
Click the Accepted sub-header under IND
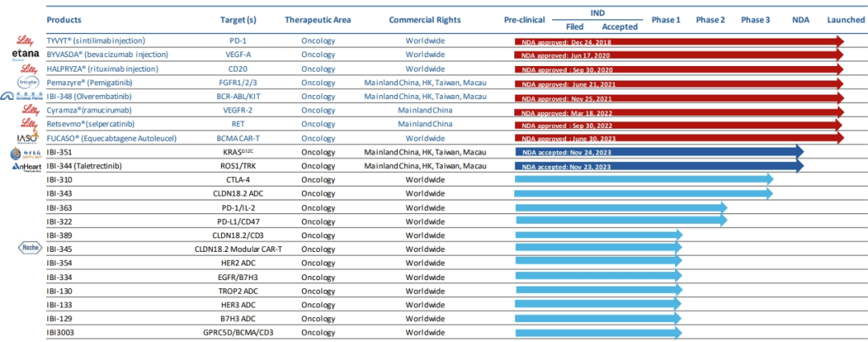point(620,27)
